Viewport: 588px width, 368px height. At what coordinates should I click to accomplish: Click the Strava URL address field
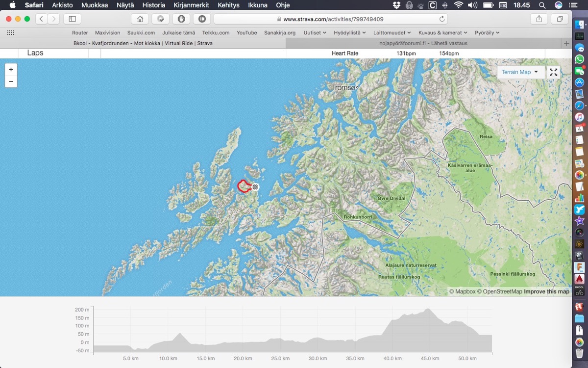(x=333, y=19)
